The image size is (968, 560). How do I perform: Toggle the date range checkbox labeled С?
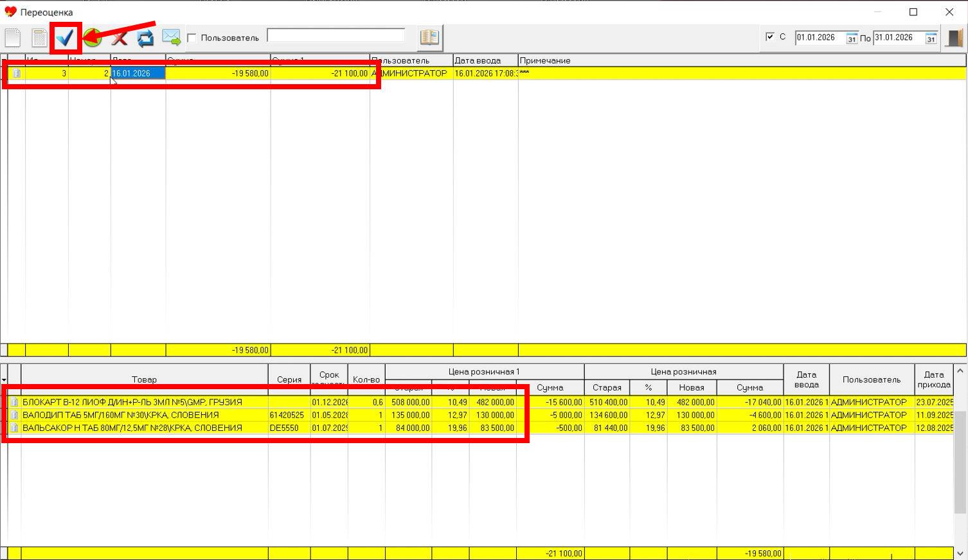[770, 37]
